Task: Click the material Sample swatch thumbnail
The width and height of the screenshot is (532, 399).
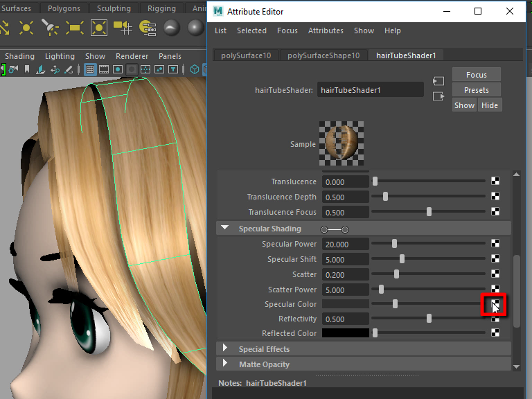Action: coord(342,143)
